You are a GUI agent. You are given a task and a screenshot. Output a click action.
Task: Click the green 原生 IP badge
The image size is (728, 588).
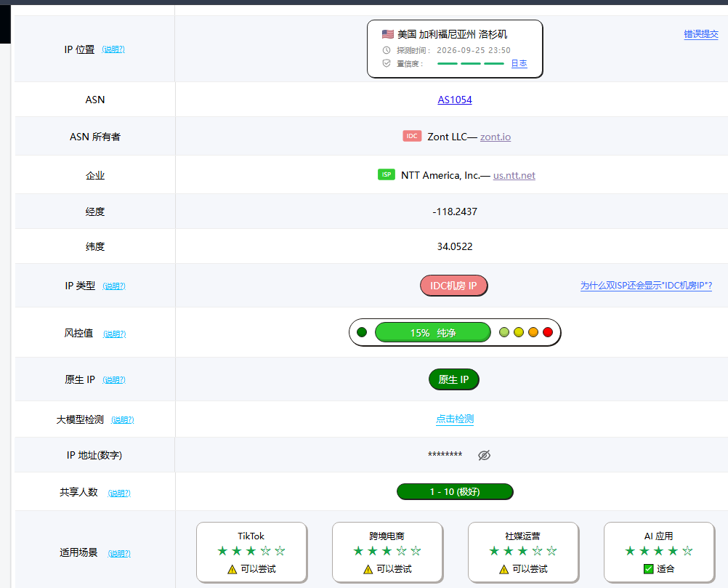[453, 379]
